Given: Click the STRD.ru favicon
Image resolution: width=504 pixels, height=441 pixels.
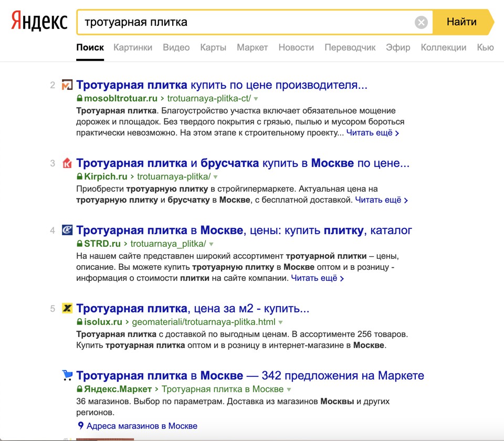Looking at the screenshot, I should [x=67, y=230].
